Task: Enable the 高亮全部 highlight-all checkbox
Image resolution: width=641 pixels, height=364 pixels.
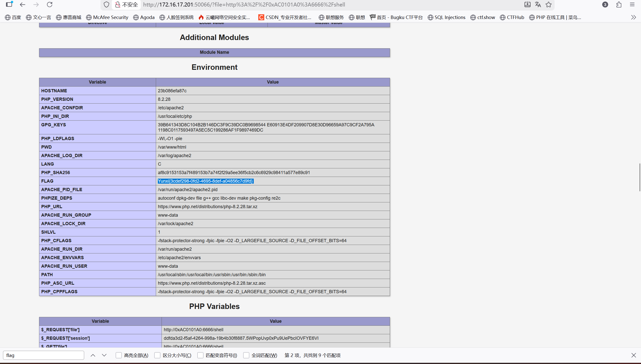Action: pyautogui.click(x=119, y=355)
